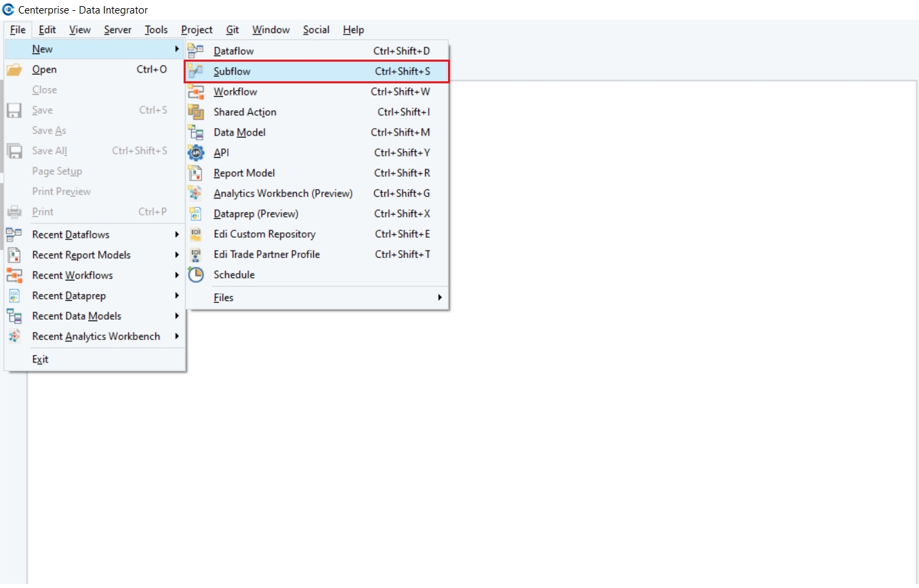Viewport: 919px width, 588px height.
Task: Open the View menu
Action: 80,30
